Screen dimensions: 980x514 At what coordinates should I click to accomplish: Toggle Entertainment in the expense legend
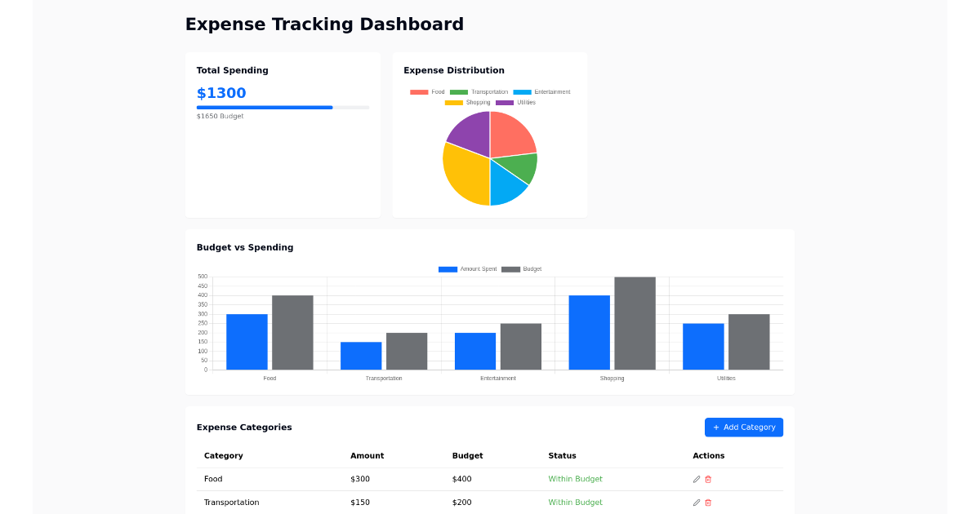point(543,91)
